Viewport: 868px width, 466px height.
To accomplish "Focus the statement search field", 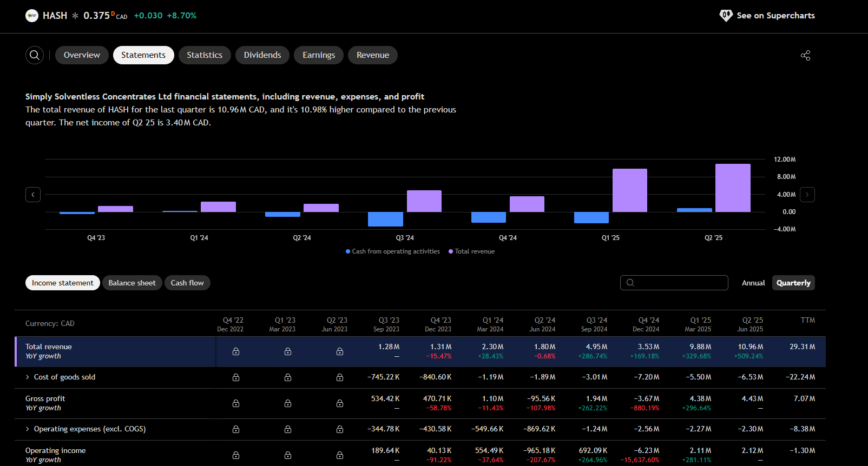I will [674, 283].
